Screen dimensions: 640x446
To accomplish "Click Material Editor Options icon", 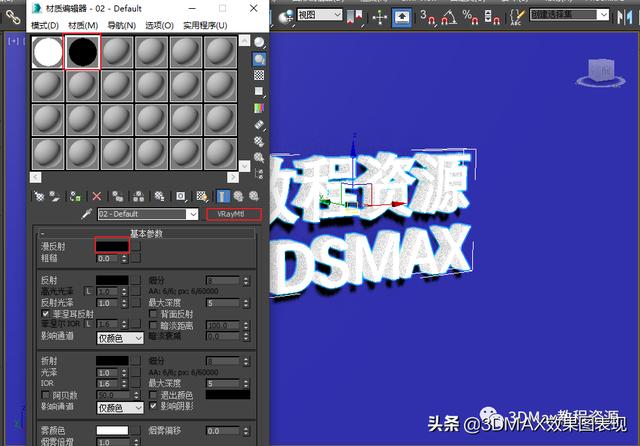I will (x=259, y=141).
